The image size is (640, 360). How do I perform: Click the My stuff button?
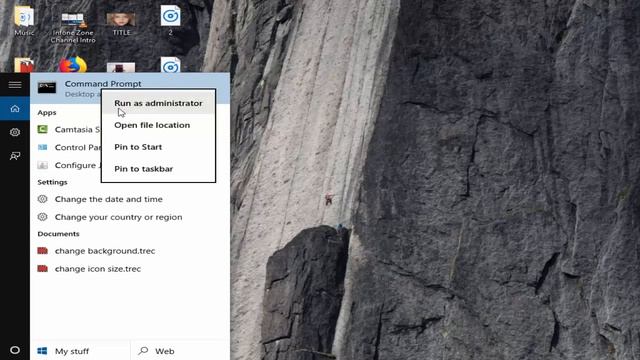[80, 351]
